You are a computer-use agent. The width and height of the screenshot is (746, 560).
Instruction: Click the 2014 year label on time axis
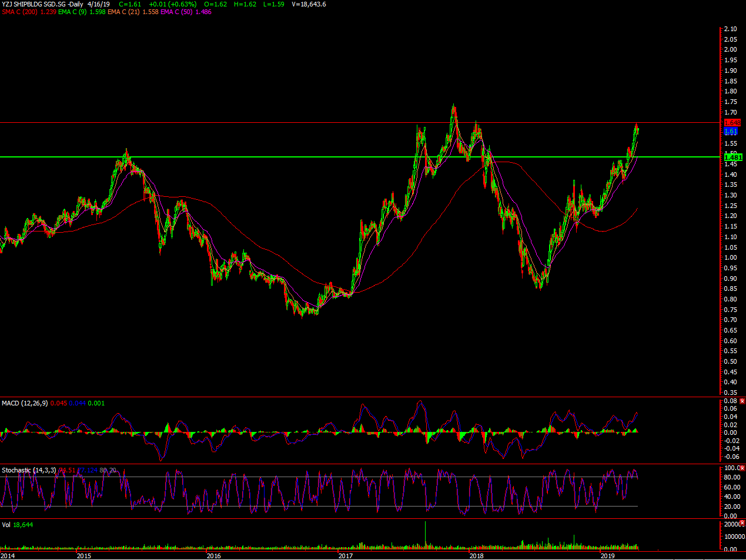coord(8,555)
